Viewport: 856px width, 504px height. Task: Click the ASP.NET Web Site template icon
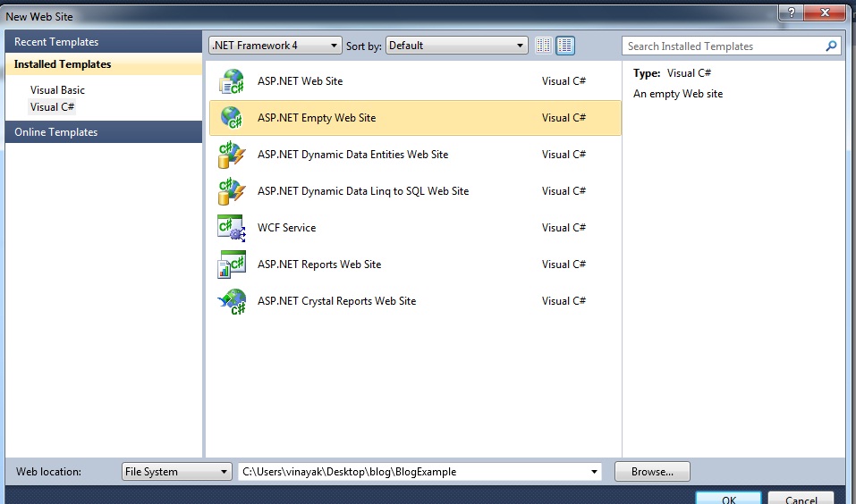(232, 81)
